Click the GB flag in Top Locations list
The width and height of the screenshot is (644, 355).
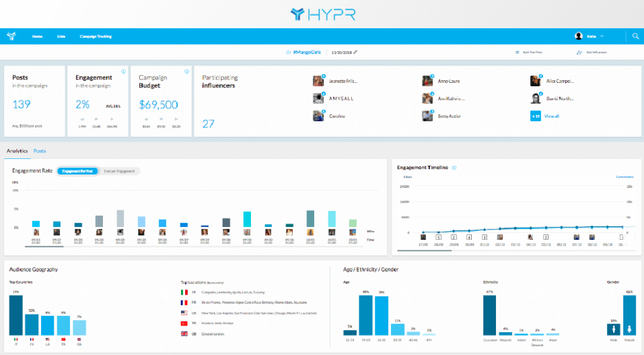[x=184, y=334]
